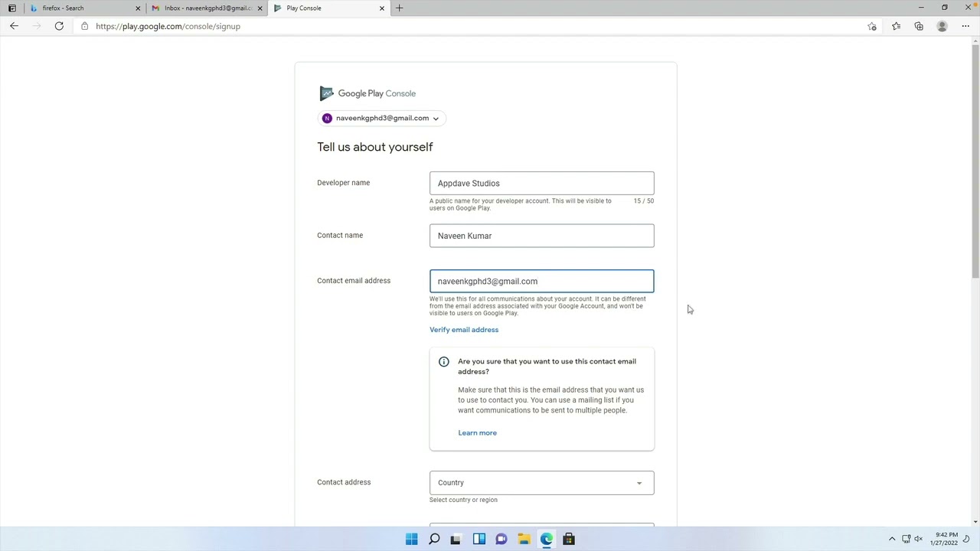Click the Microsoft Edge taskbar icon
This screenshot has height=551, width=980.
click(x=547, y=539)
